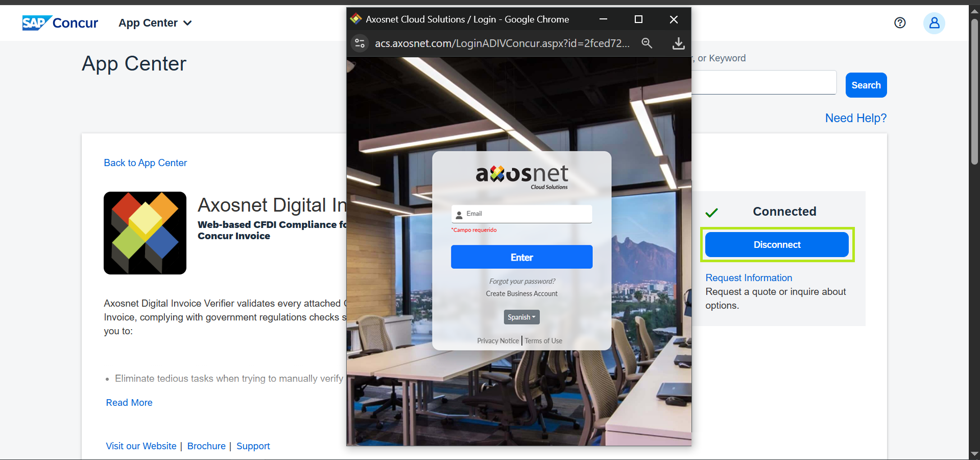Screen dimensions: 980x460
Task: Open the help question mark icon
Action: point(900,23)
